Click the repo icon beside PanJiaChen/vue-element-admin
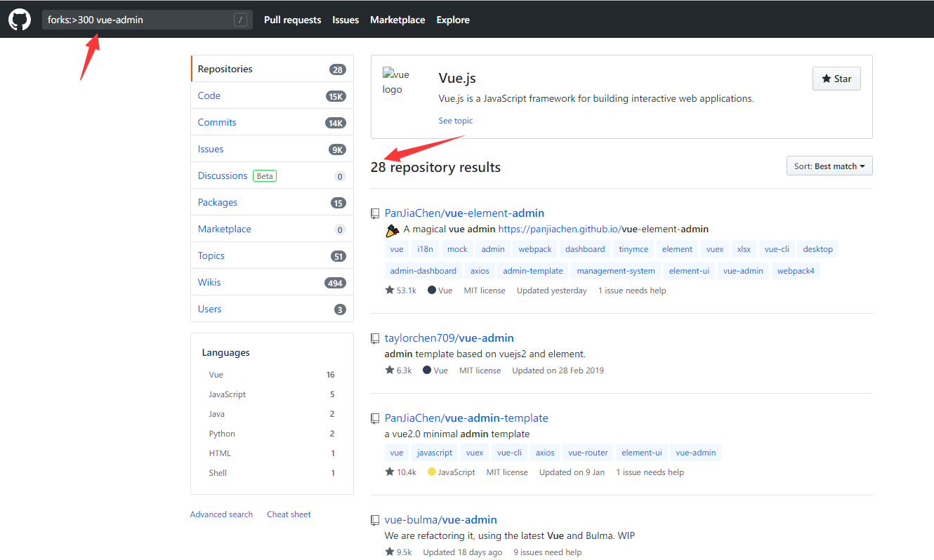 (376, 213)
